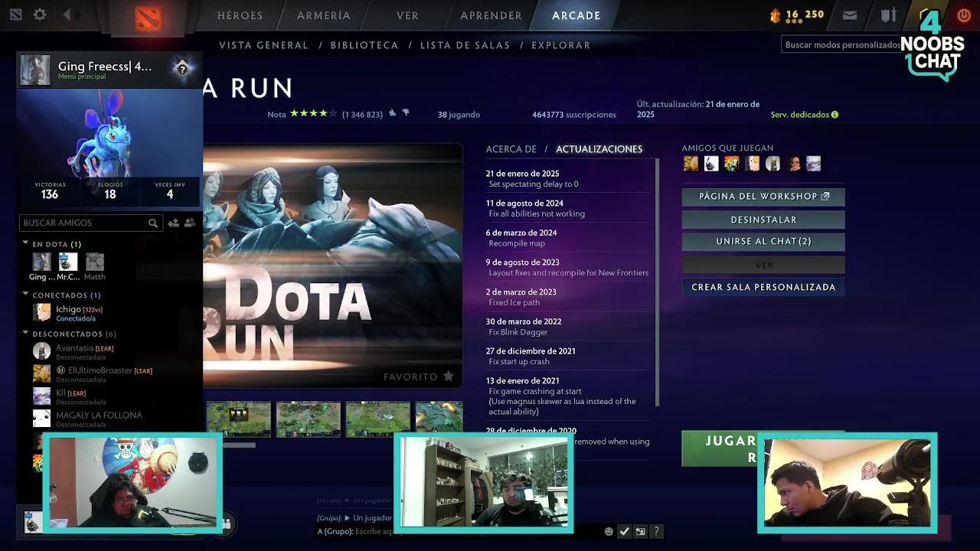This screenshot has height=551, width=980.
Task: Select the first map screenshot thumbnail
Action: pos(238,419)
